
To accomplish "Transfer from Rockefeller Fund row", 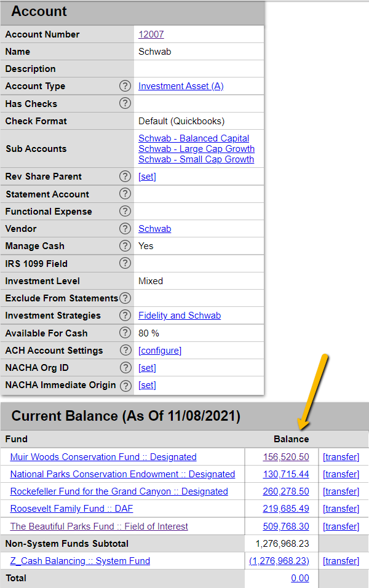I will (x=341, y=491).
